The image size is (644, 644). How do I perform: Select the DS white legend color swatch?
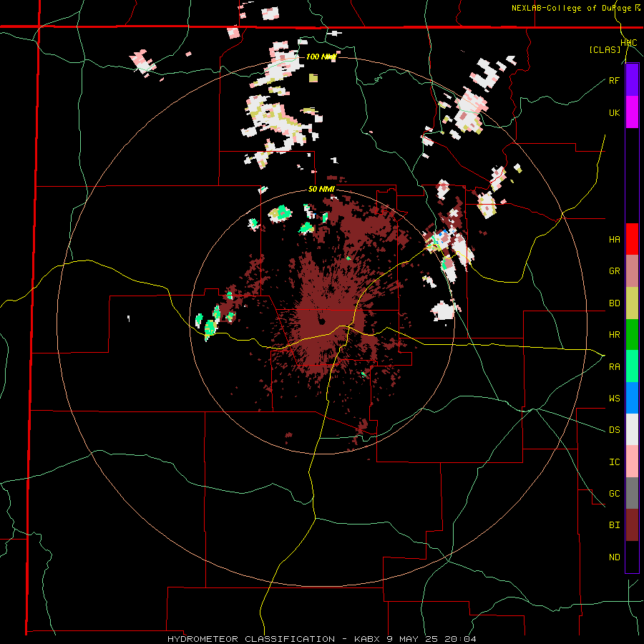(632, 429)
